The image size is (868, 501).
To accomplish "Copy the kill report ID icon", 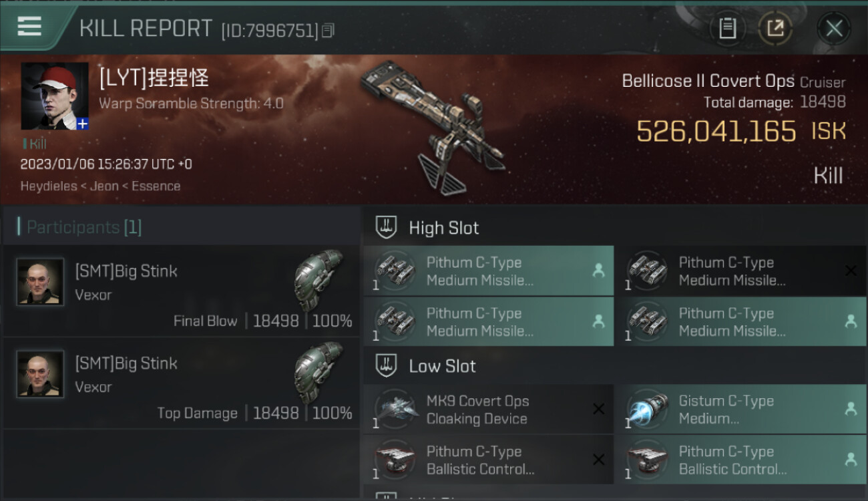I will click(328, 30).
